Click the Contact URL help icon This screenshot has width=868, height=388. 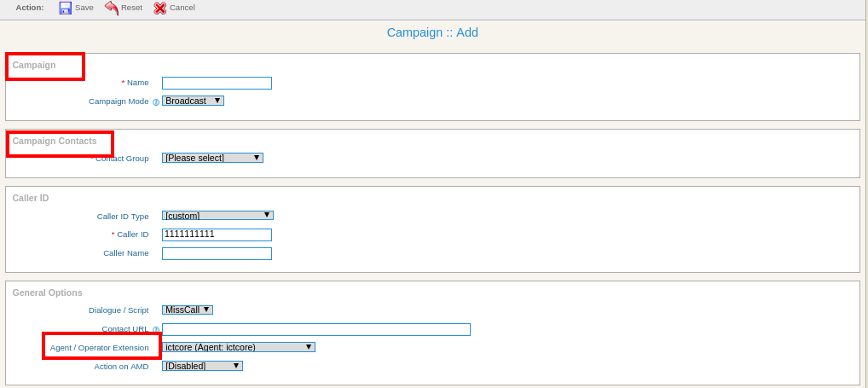156,329
